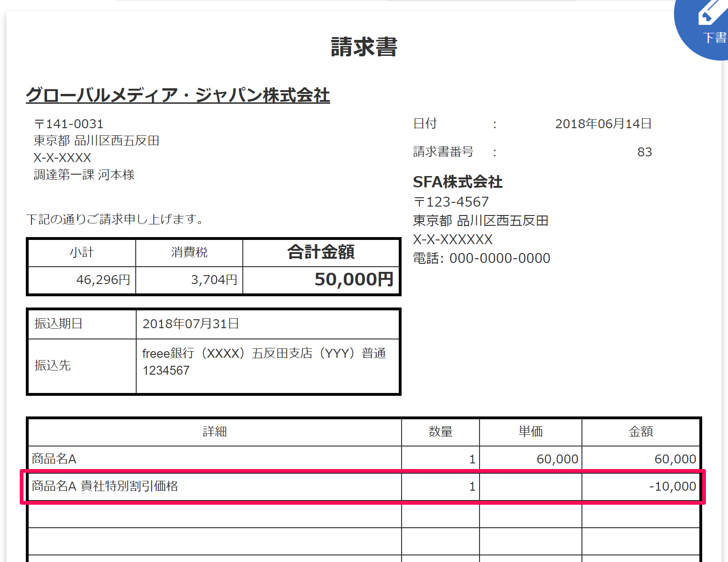Click issuer postal code 〒123-4567

[x=451, y=202]
